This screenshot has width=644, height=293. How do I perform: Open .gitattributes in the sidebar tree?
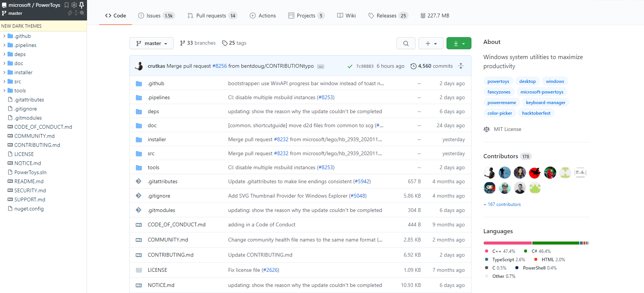pyautogui.click(x=29, y=100)
